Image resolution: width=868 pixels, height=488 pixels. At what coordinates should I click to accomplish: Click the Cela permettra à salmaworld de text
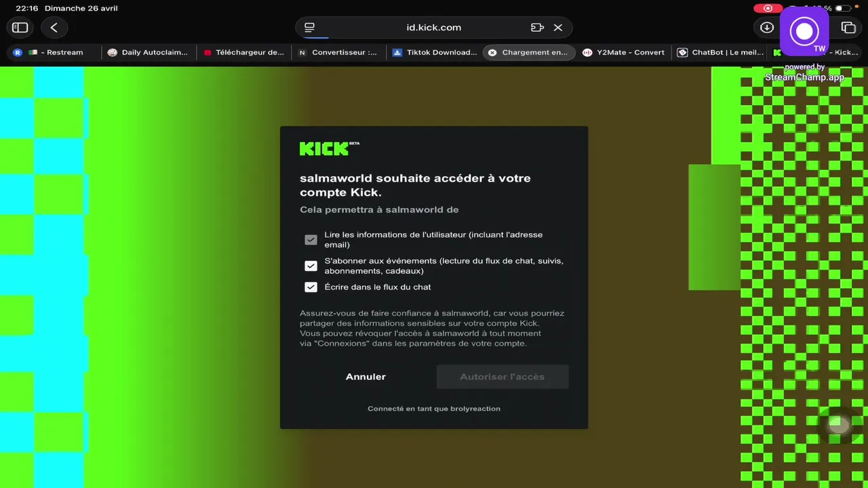tap(379, 209)
